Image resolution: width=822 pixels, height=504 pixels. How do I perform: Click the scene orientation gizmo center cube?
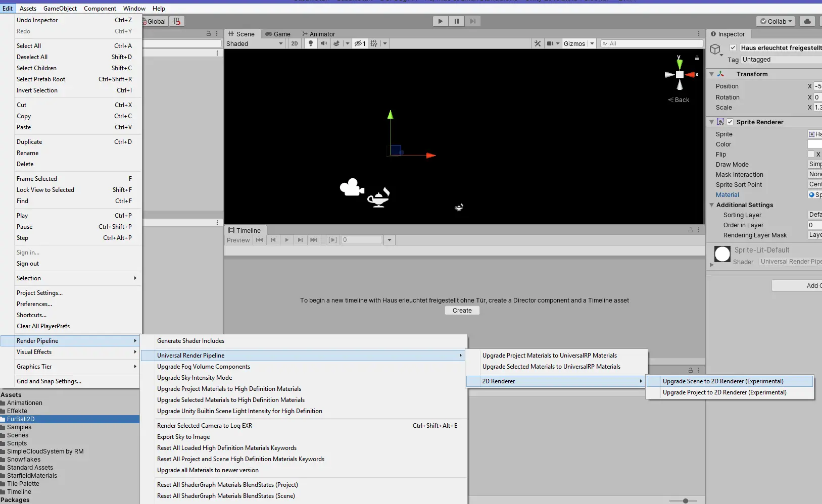click(680, 75)
